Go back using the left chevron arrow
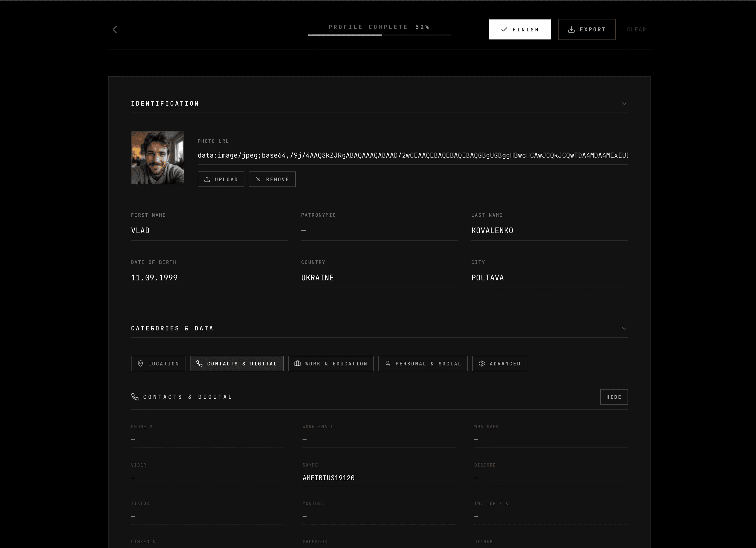This screenshot has height=548, width=756. (115, 30)
